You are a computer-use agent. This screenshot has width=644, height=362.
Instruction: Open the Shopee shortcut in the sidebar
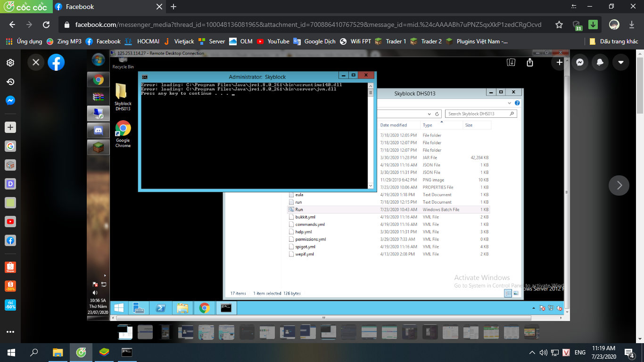(x=10, y=267)
